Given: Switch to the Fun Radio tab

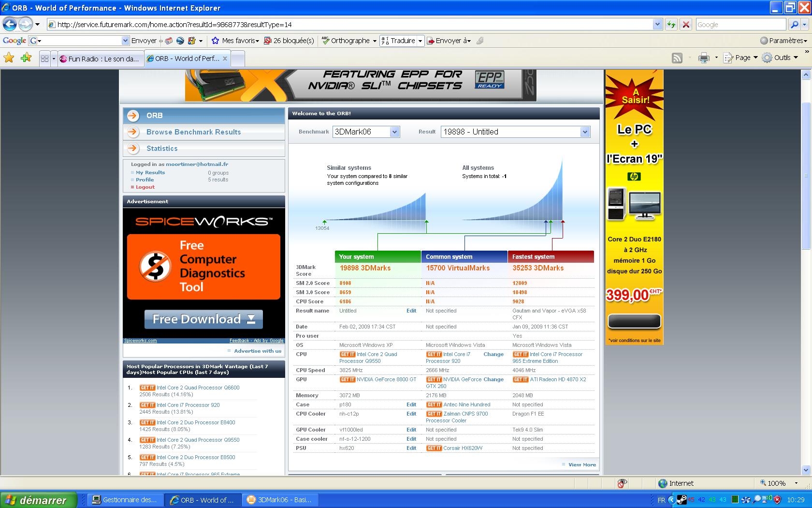Looking at the screenshot, I should click(100, 59).
